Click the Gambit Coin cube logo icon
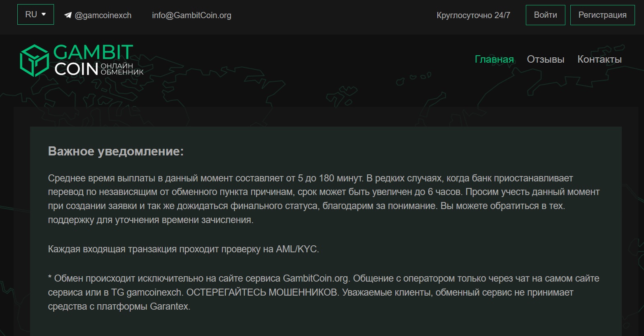The width and height of the screenshot is (644, 336). click(x=35, y=61)
